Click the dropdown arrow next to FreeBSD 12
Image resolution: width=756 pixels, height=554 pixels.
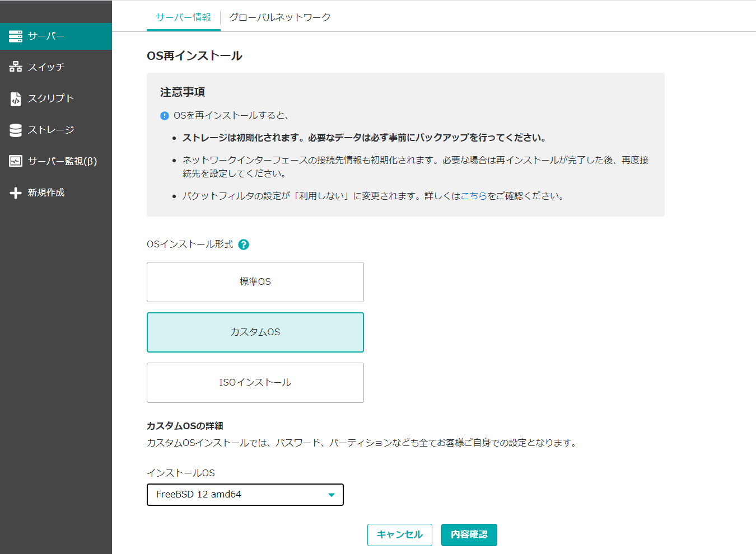(331, 495)
